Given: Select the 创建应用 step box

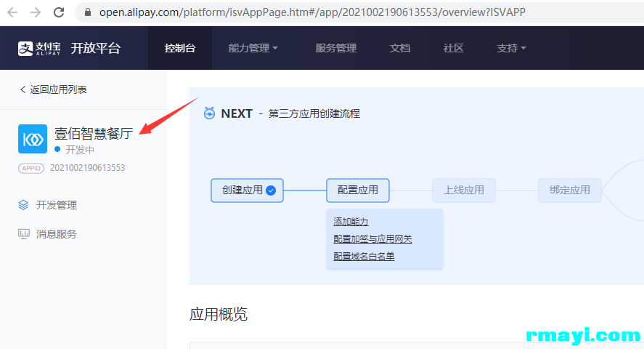Looking at the screenshot, I should tap(248, 190).
